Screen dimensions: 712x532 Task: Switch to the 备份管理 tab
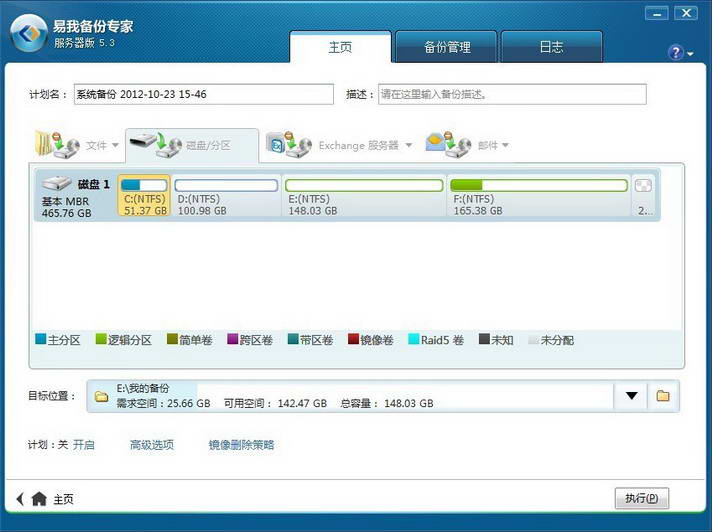click(447, 47)
